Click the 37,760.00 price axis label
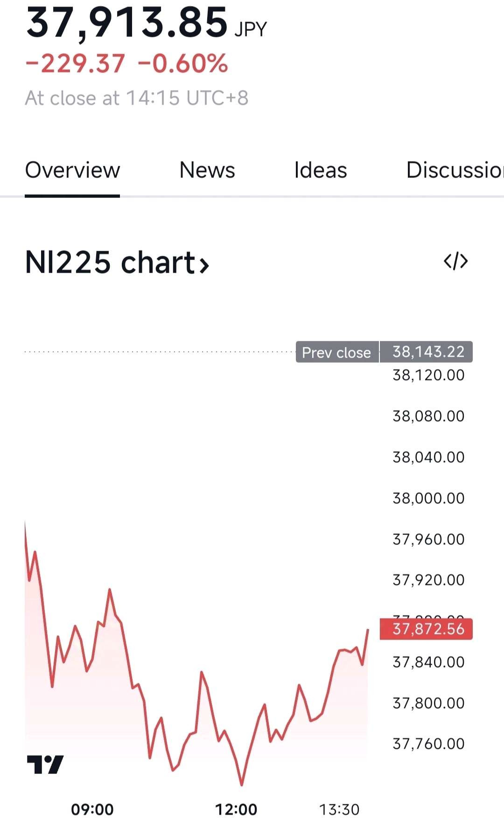Viewport: 504px width, 822px height. [x=428, y=744]
